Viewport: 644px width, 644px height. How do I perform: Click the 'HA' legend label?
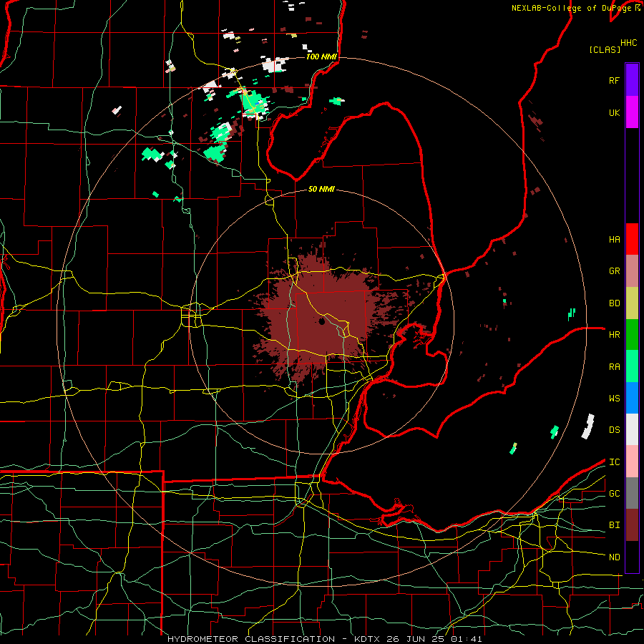click(614, 240)
